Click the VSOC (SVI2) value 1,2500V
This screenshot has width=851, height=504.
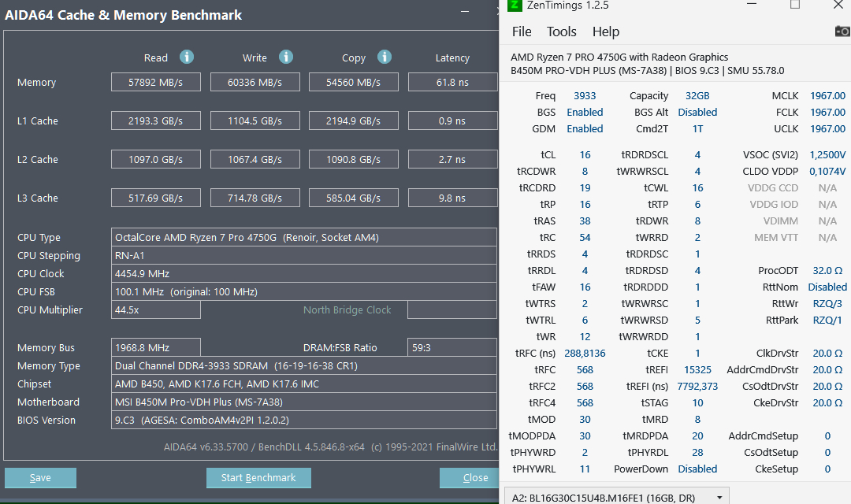pos(827,154)
